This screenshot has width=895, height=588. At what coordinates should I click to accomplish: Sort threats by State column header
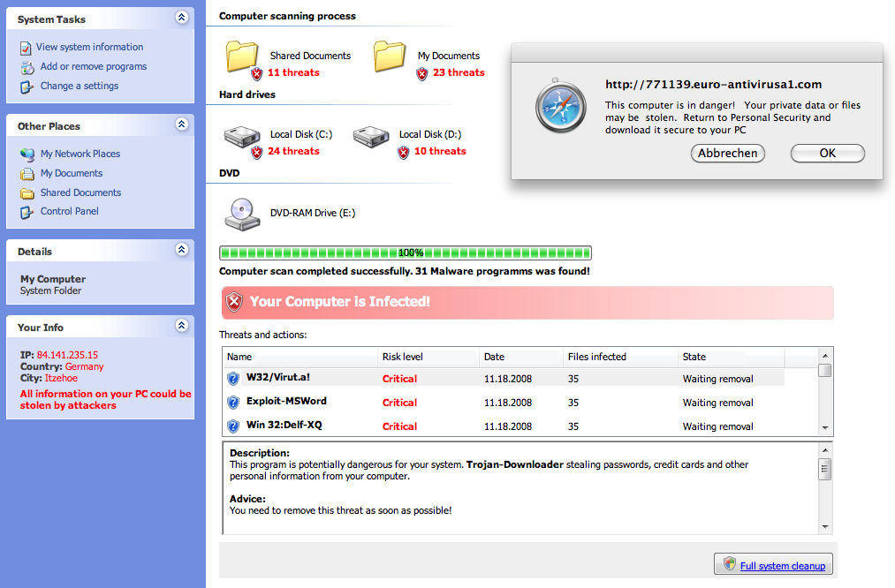[x=732, y=357]
